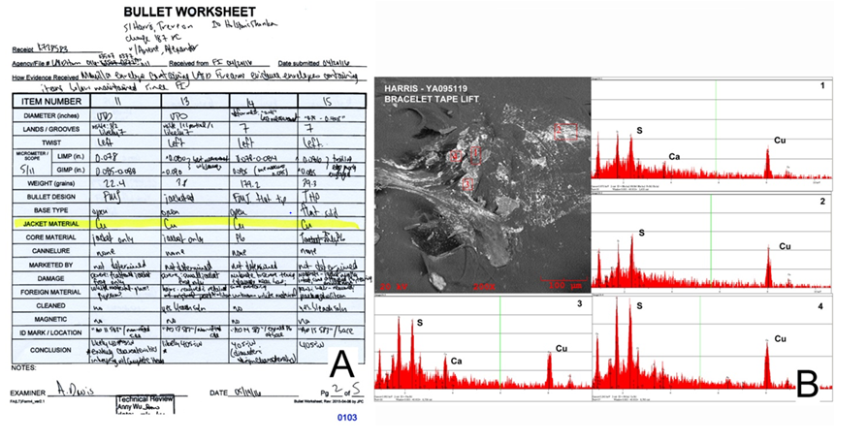
Task: Click spectrum panel number 3
Action: (x=580, y=303)
